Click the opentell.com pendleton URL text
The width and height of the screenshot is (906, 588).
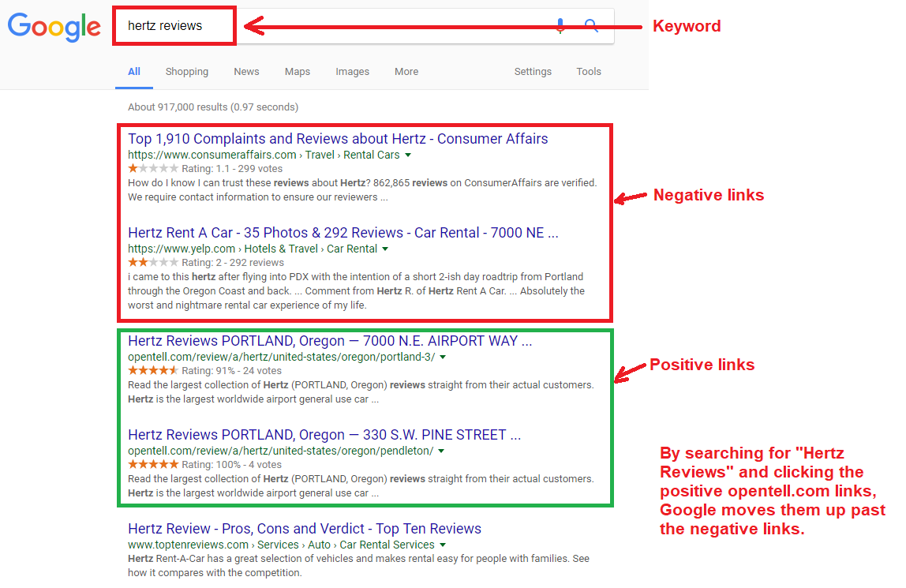280,451
